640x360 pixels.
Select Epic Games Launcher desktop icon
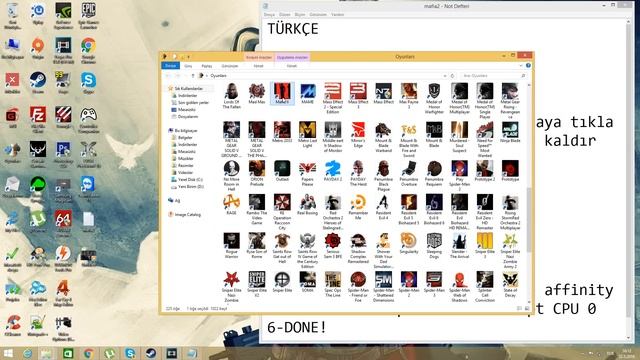pos(88,16)
